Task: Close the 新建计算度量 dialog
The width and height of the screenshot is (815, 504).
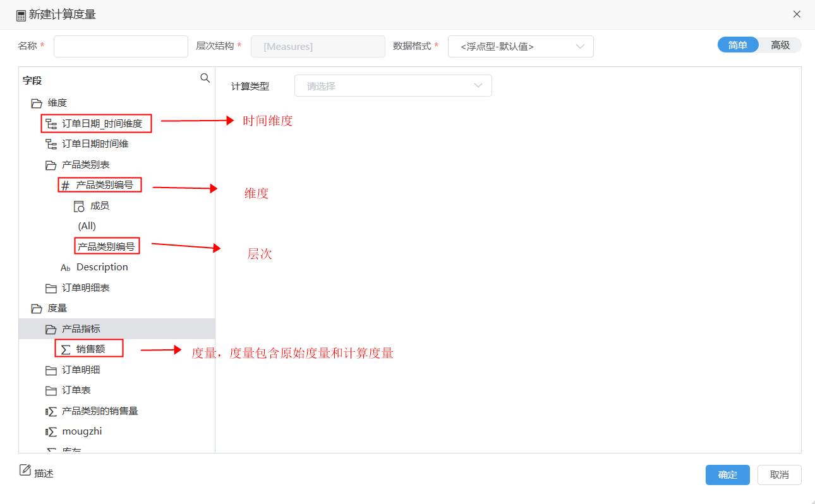Action: point(797,15)
